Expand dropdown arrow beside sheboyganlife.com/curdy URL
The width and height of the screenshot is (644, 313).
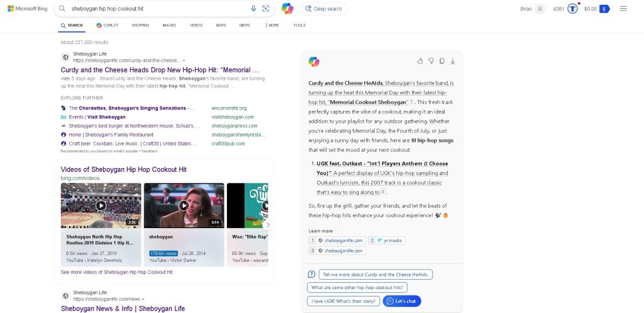click(x=184, y=61)
